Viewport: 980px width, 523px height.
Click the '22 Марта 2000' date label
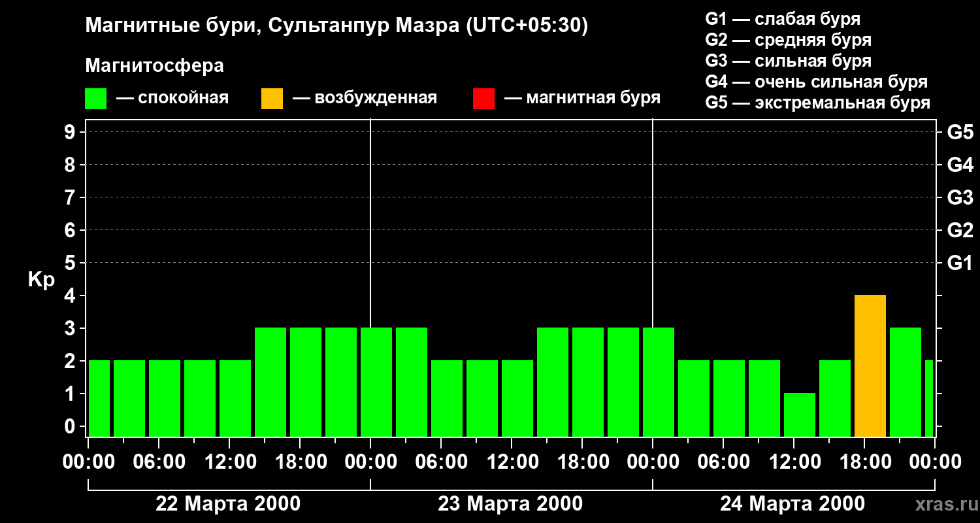click(228, 504)
